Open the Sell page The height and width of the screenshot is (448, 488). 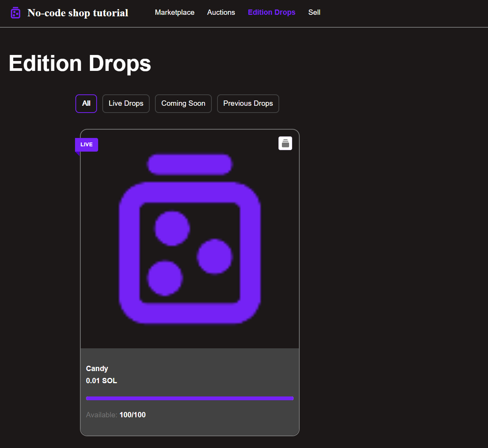click(314, 13)
